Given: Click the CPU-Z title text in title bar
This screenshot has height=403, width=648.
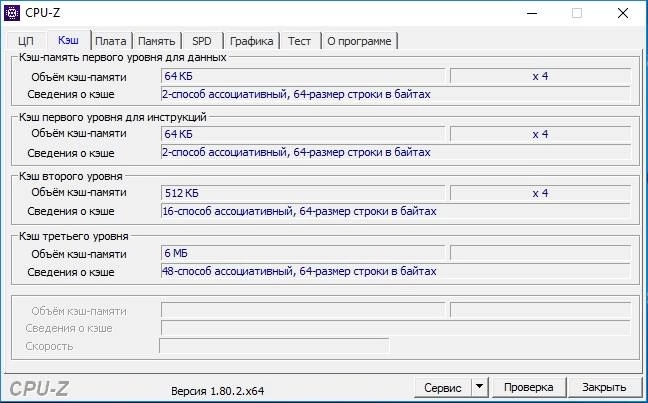Looking at the screenshot, I should click(x=43, y=13).
